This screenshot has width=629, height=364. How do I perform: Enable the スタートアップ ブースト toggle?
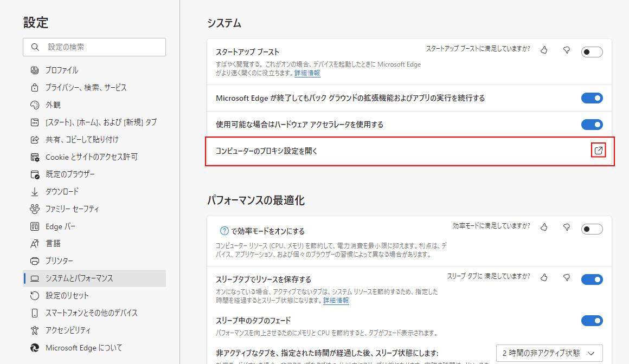[592, 52]
